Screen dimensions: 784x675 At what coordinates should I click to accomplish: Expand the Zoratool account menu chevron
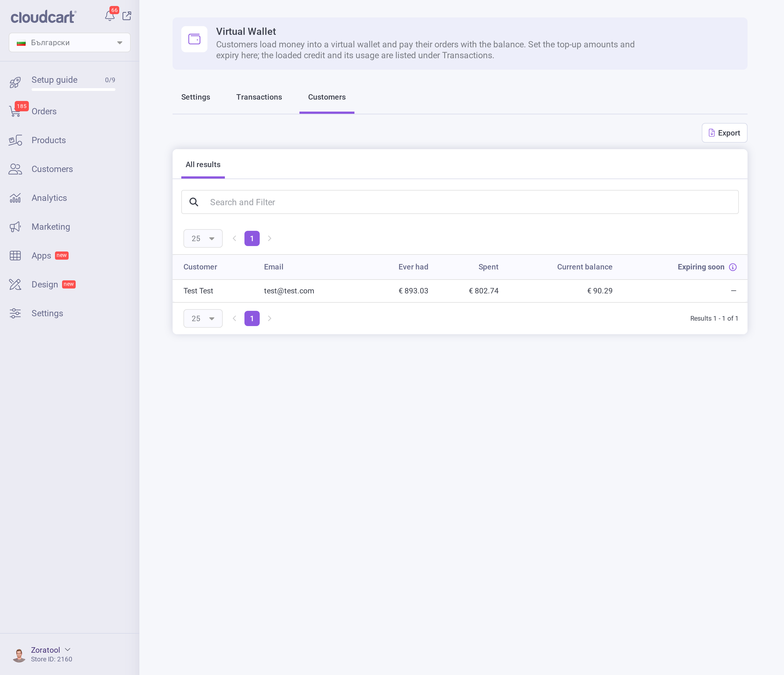pos(68,650)
